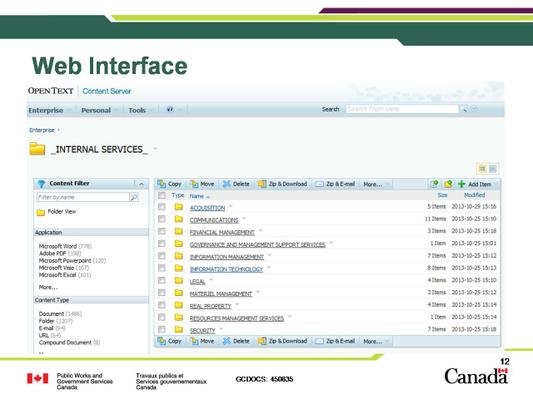
Task: Click the help question mark icon
Action: tap(170, 109)
